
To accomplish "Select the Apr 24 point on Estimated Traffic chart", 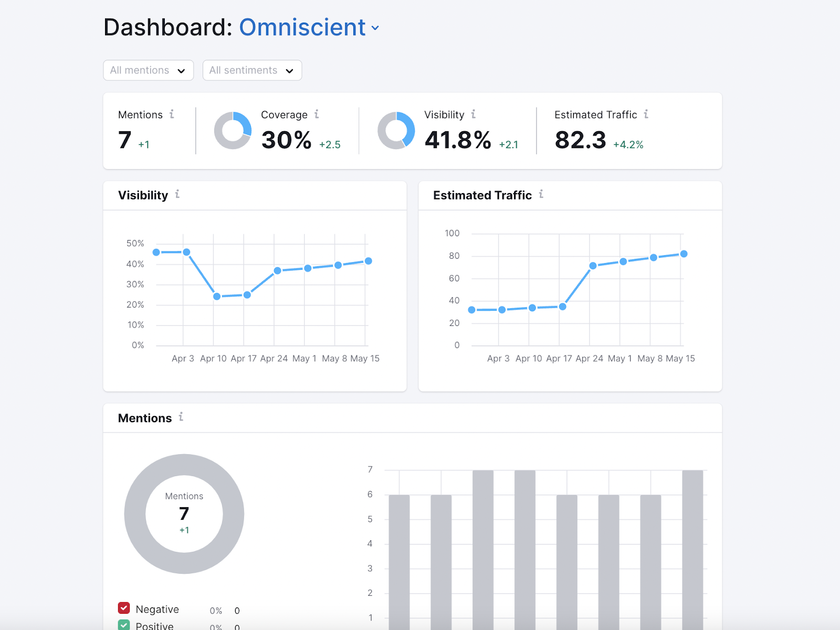I will (593, 266).
